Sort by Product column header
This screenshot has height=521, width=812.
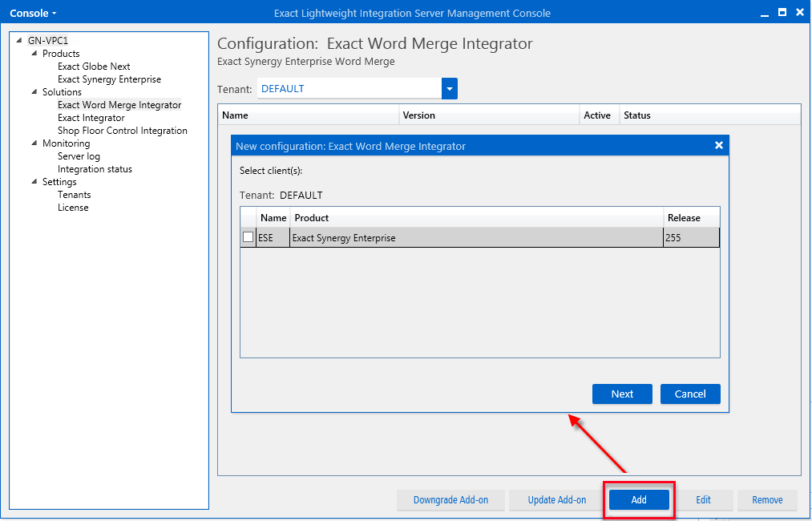click(x=477, y=218)
